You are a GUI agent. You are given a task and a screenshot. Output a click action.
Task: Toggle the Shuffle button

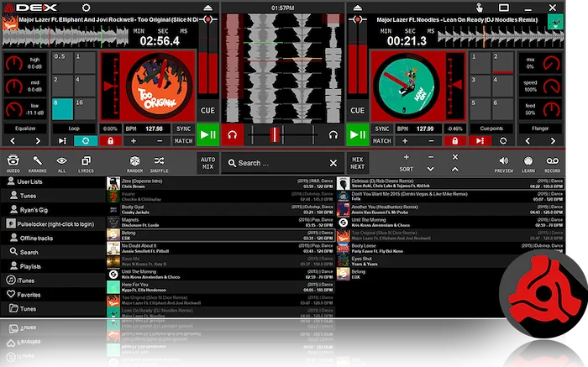point(160,160)
